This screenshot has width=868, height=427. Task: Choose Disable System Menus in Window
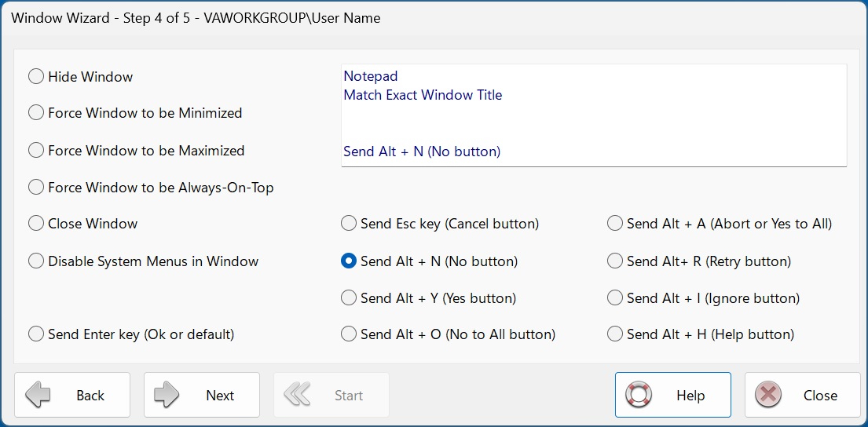(x=144, y=261)
